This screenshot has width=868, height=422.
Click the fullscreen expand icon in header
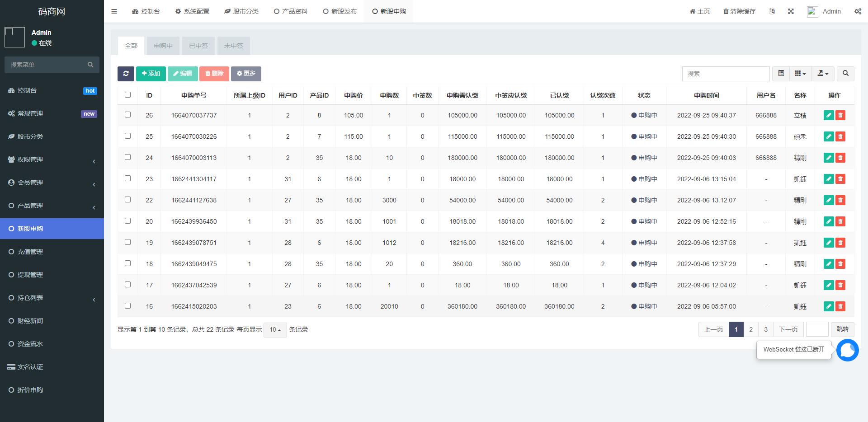pyautogui.click(x=791, y=11)
